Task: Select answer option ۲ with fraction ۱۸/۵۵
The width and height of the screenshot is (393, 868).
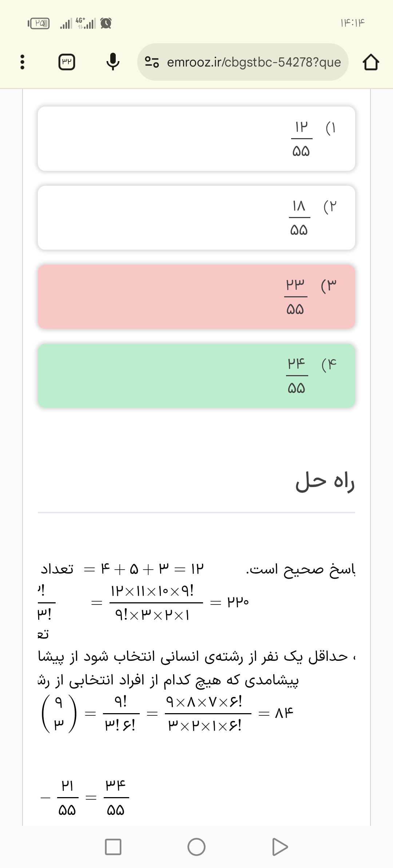Action: (x=196, y=218)
